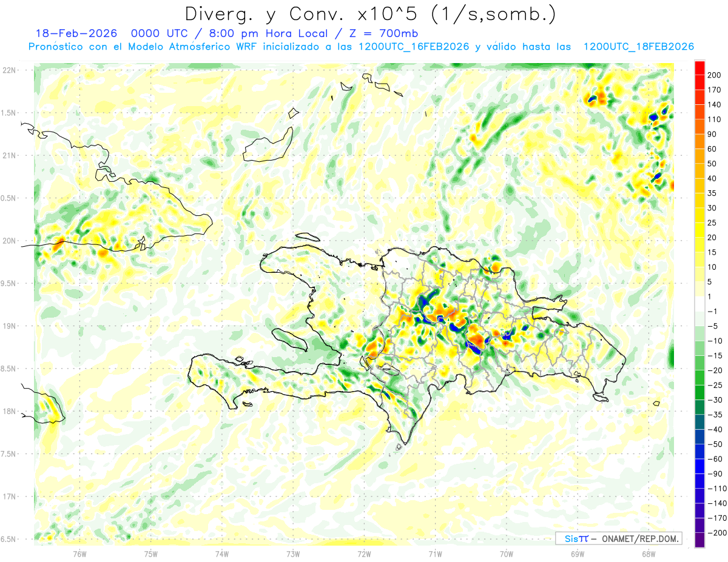The width and height of the screenshot is (728, 562).
Task: Click the white legend swatch between 1 and -1
Action: (699, 304)
